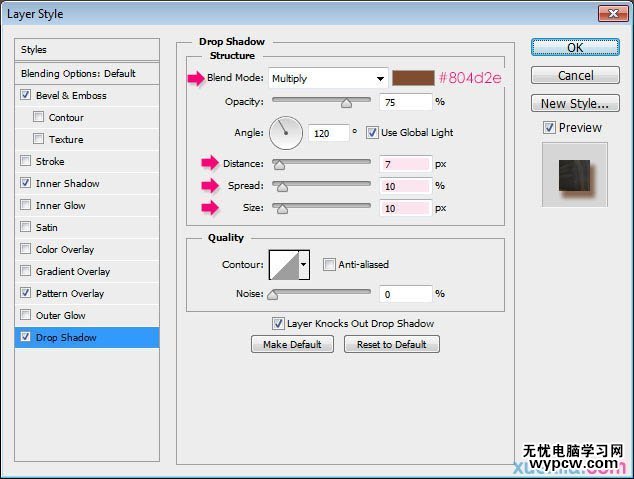634x479 pixels.
Task: Select the Inner Shadow label
Action: coord(68,184)
